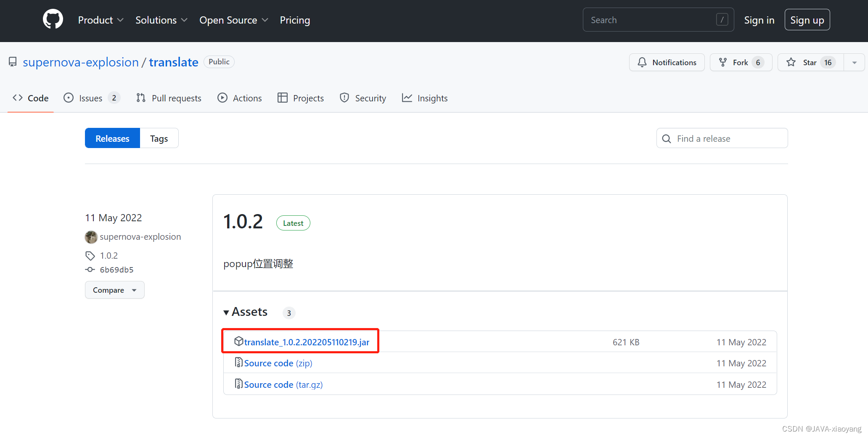Download Source code (zip)
This screenshot has width=868, height=437.
click(x=278, y=363)
